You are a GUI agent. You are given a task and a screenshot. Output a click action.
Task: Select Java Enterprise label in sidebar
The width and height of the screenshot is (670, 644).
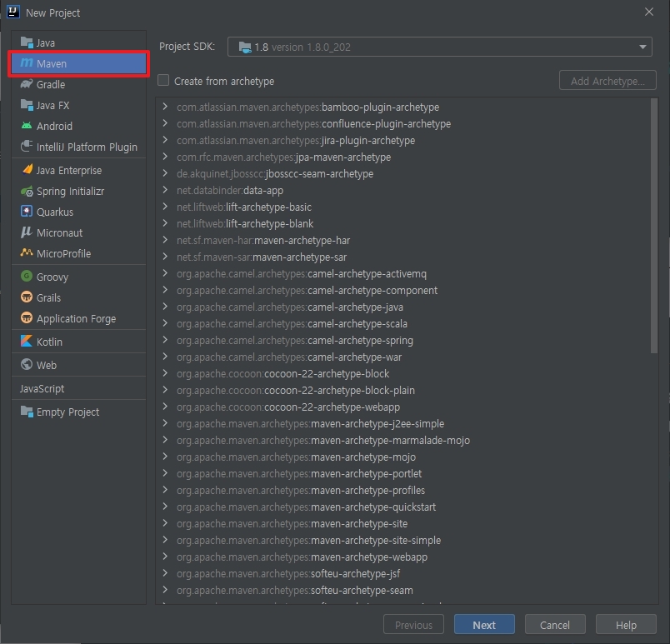coord(69,171)
